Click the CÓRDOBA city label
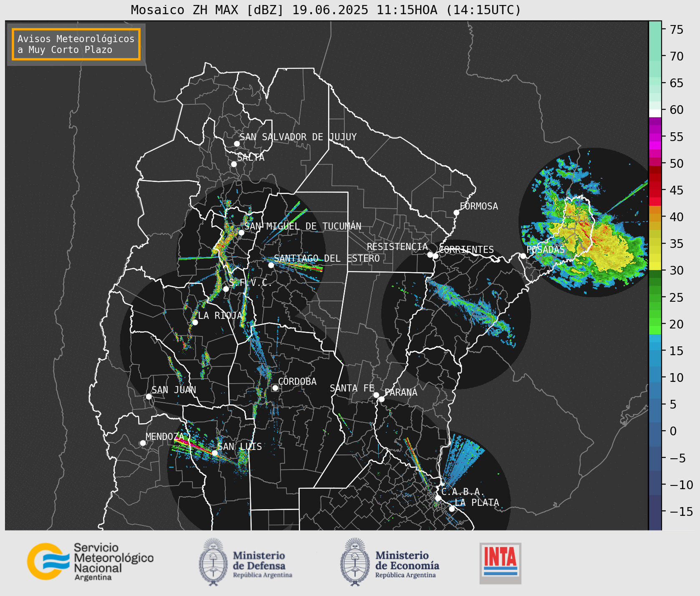This screenshot has width=700, height=596. 297,381
